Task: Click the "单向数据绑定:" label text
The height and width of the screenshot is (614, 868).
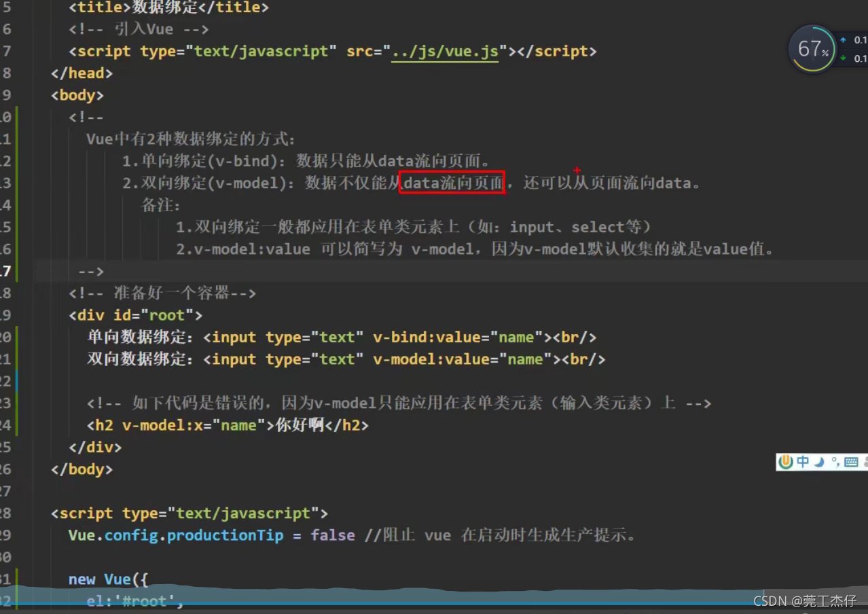Action: point(140,337)
